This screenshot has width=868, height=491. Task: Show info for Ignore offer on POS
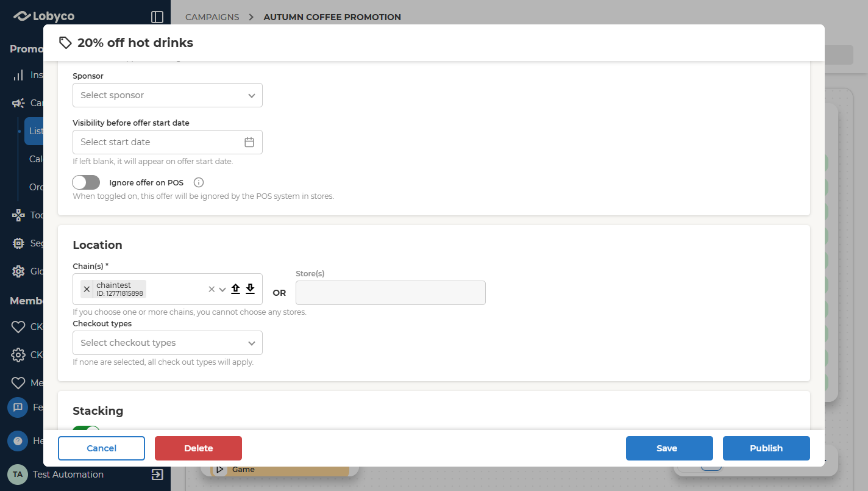point(198,182)
